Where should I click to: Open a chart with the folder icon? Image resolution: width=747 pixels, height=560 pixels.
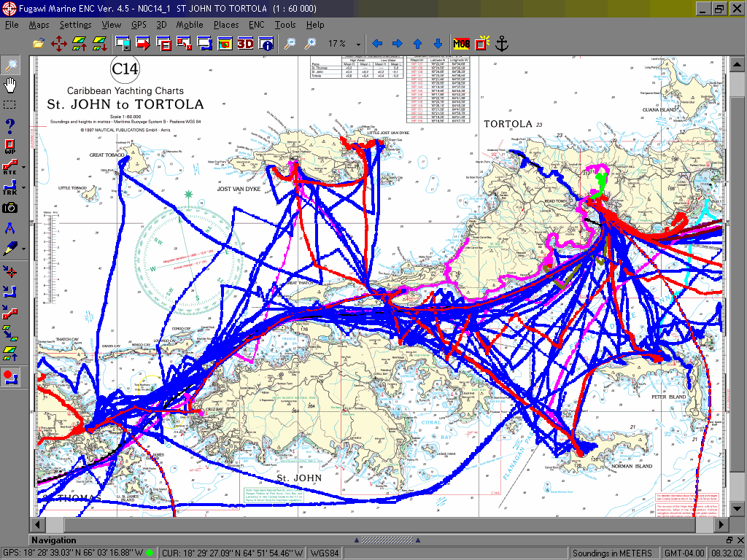[39, 44]
